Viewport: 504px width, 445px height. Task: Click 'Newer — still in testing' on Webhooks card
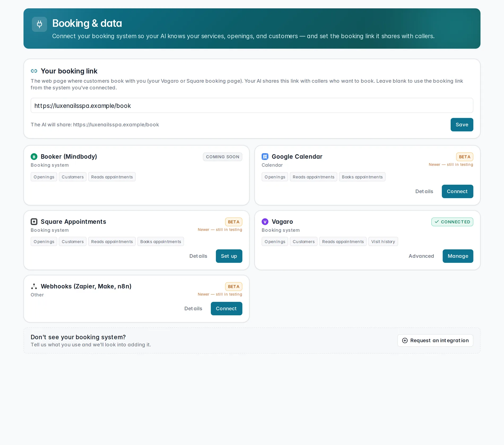[x=220, y=294]
